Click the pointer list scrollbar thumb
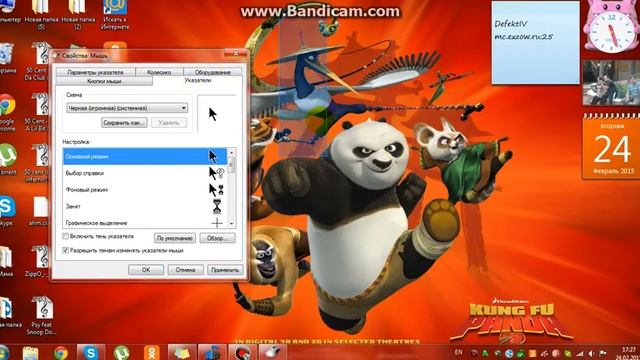 (x=231, y=165)
